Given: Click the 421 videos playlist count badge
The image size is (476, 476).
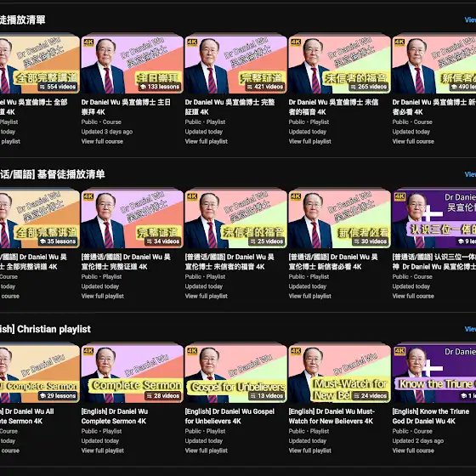Looking at the screenshot, I should pos(265,87).
